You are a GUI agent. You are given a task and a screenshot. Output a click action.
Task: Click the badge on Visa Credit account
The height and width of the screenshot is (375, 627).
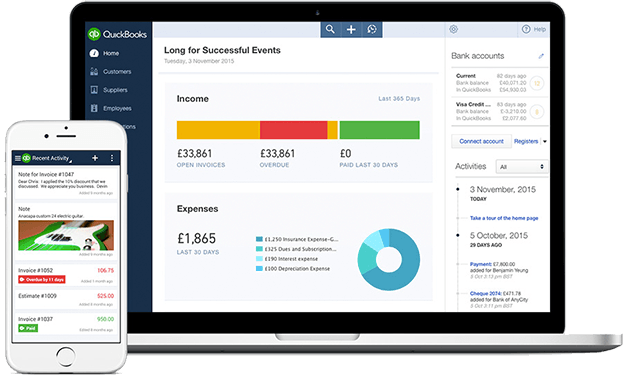point(537,112)
